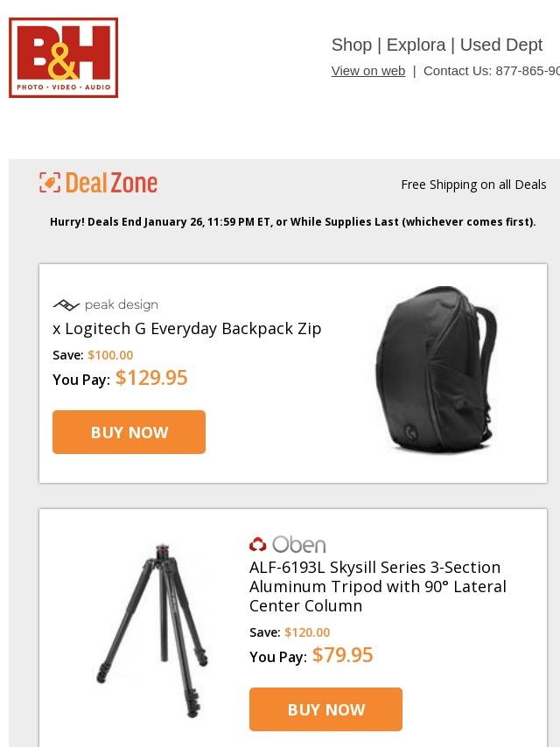This screenshot has width=560, height=747.
Task: Click the Contact Us phone number
Action: click(x=527, y=71)
